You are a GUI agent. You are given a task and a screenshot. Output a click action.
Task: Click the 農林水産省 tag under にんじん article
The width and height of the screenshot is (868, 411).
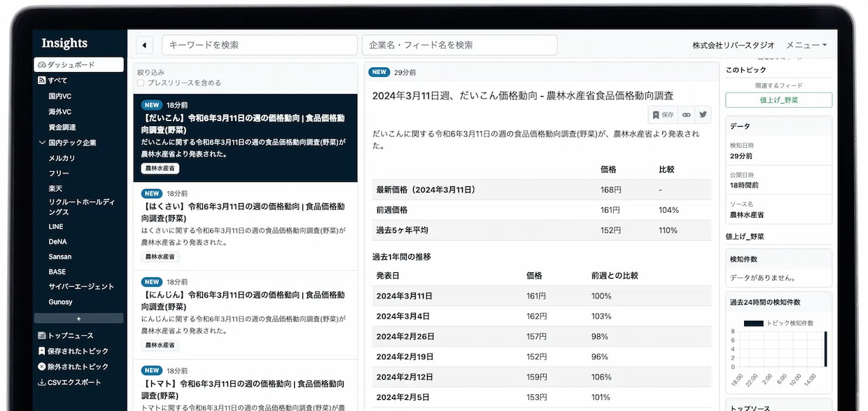160,345
